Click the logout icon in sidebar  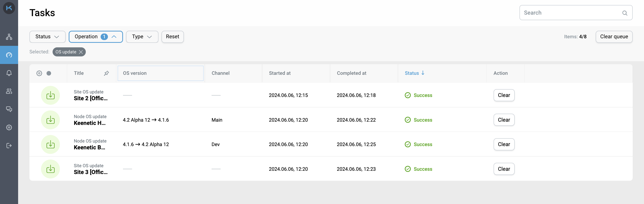[9, 146]
